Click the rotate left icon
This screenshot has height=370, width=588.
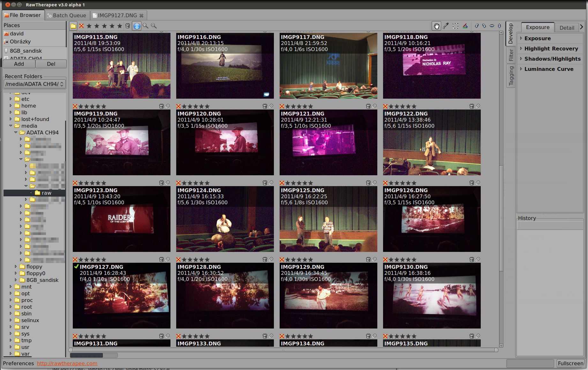[x=477, y=26]
